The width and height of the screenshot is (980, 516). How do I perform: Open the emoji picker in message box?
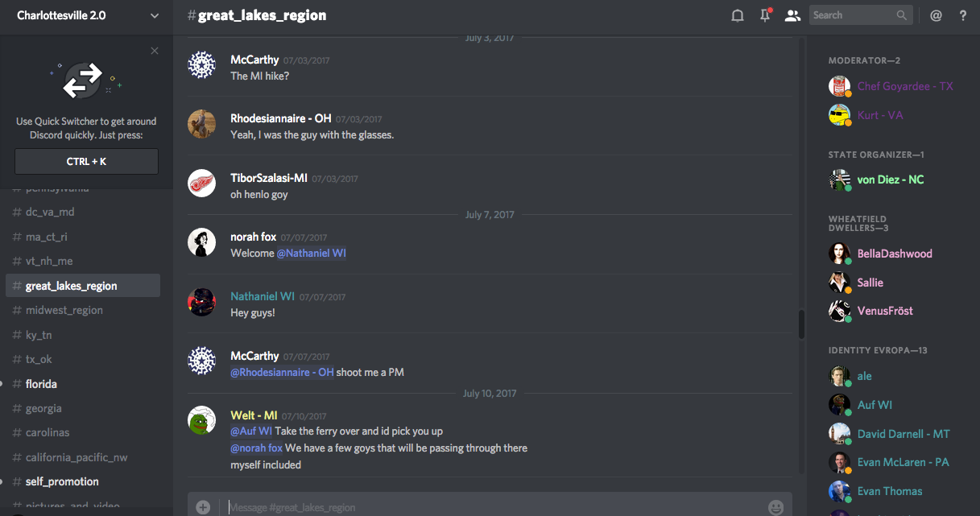coord(775,507)
